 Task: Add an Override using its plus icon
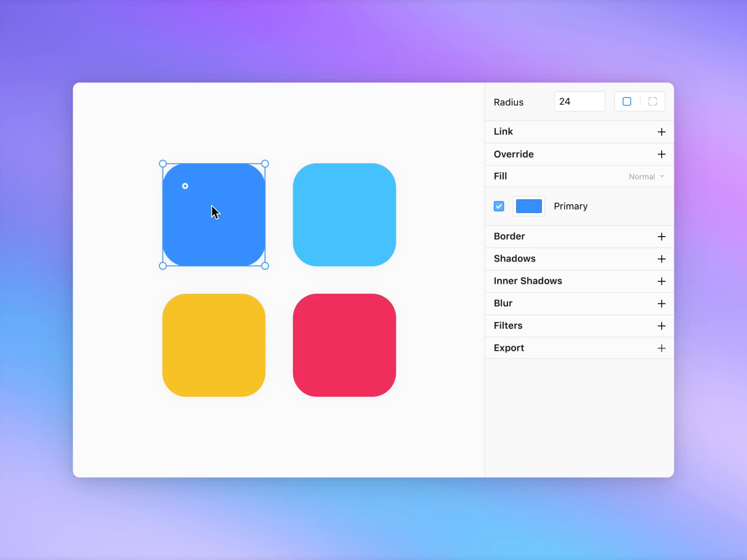pos(662,154)
